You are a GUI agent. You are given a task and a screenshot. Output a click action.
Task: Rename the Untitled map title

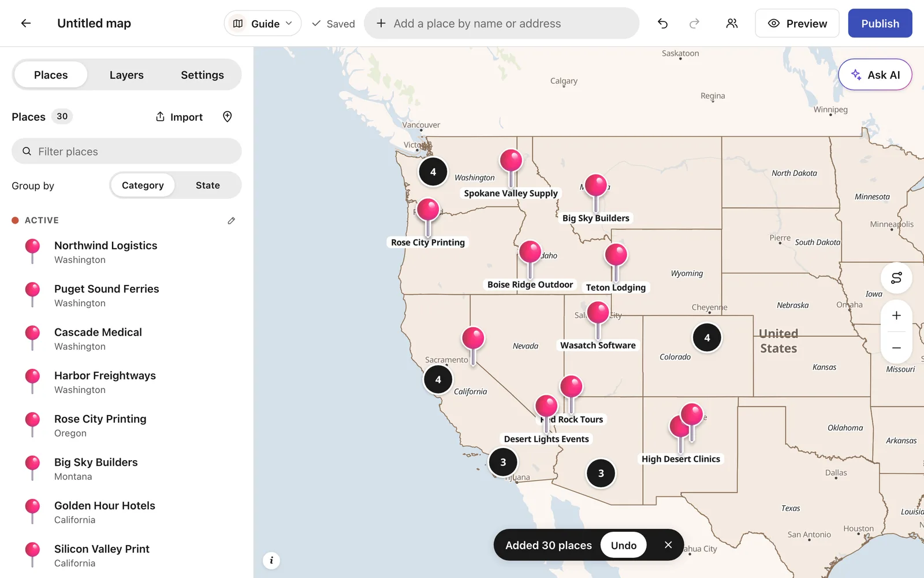[x=94, y=23]
